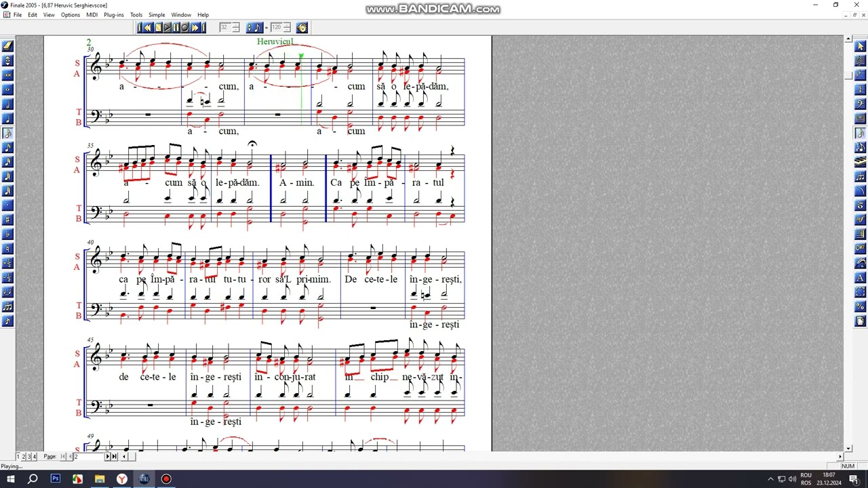Start playback with the Play button
Screen dimensions: 868x488
[x=167, y=28]
